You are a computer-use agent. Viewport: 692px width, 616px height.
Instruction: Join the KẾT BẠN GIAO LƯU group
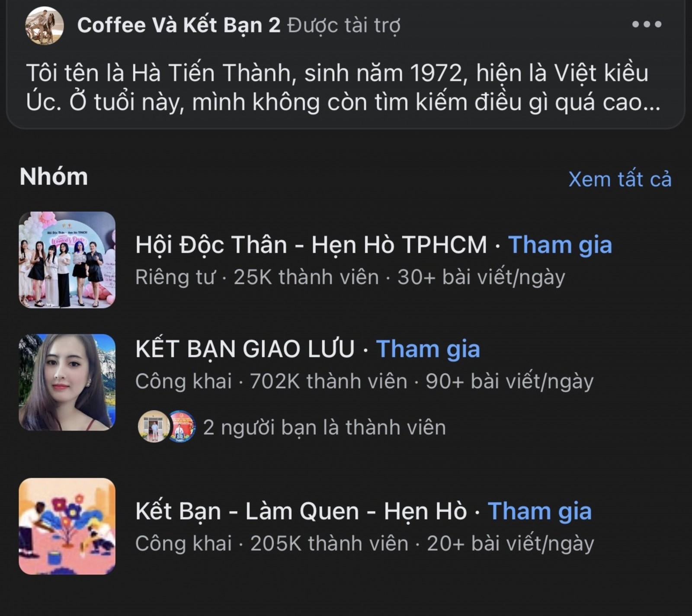(428, 349)
